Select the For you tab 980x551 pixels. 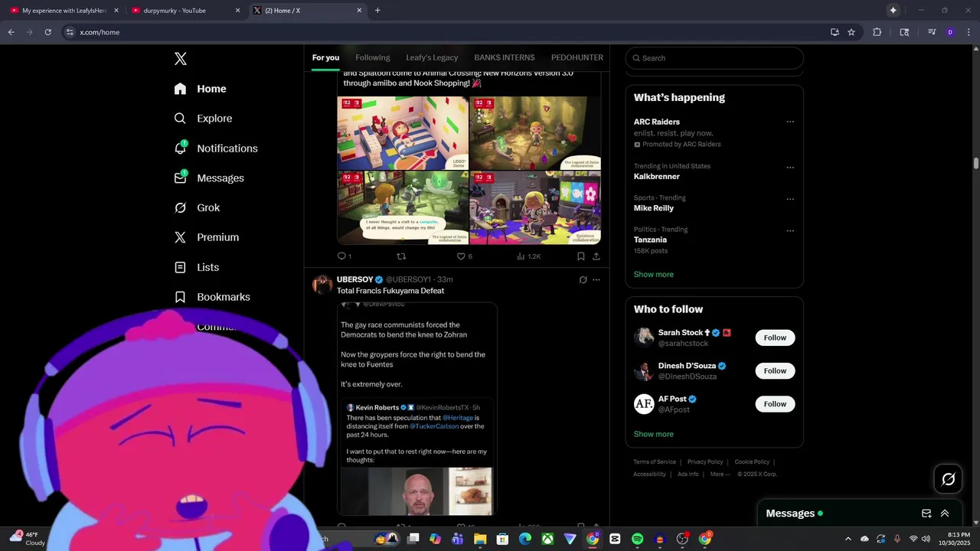pyautogui.click(x=325, y=57)
